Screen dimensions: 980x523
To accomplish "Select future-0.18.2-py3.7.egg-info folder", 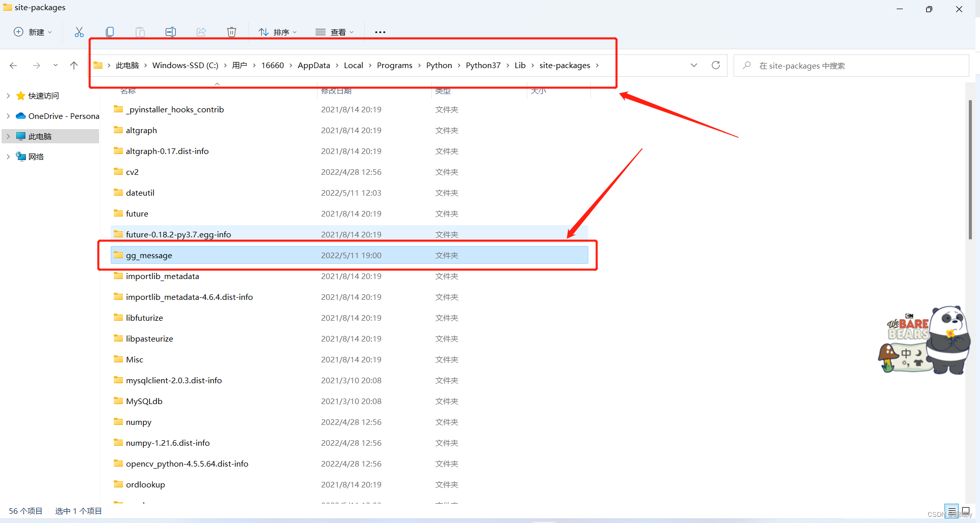I will pyautogui.click(x=349, y=234).
